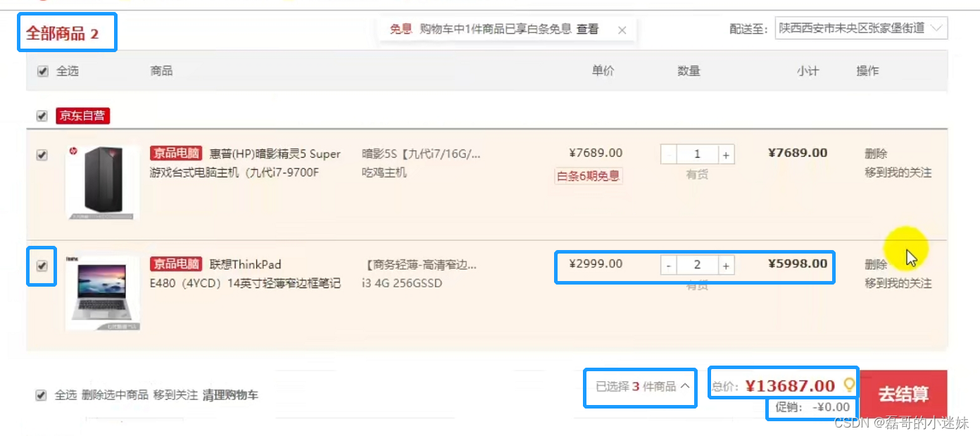Click ThinkPad subtotal ¥5998.00
Viewport: 980px width, 436px height.
(x=798, y=263)
